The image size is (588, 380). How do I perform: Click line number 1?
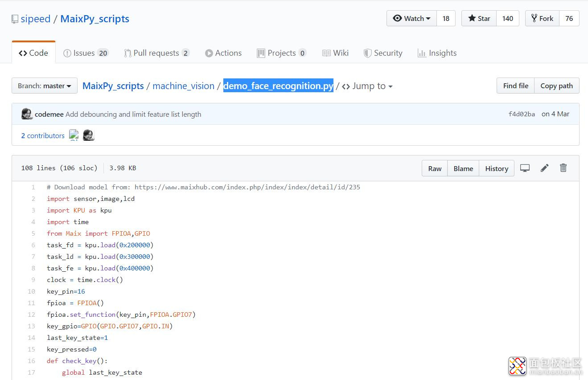pos(33,187)
